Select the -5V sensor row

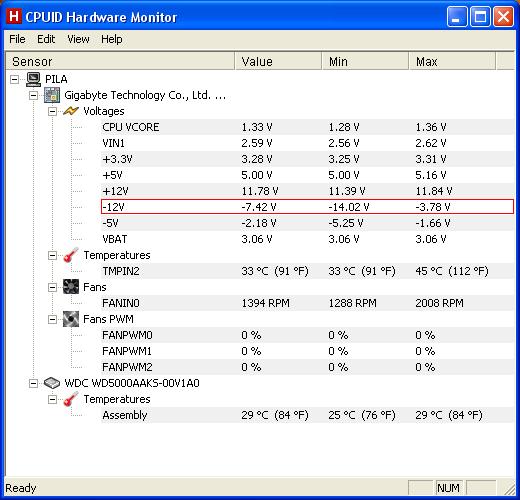[307, 223]
